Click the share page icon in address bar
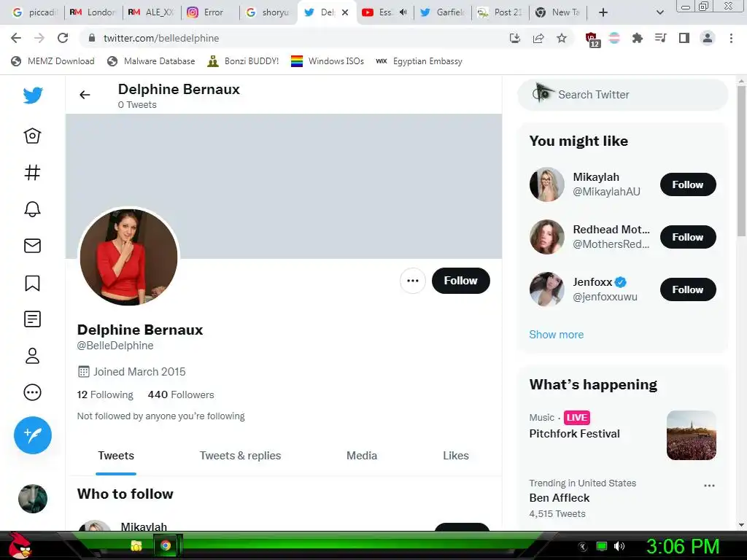This screenshot has width=747, height=560. pyautogui.click(x=538, y=38)
